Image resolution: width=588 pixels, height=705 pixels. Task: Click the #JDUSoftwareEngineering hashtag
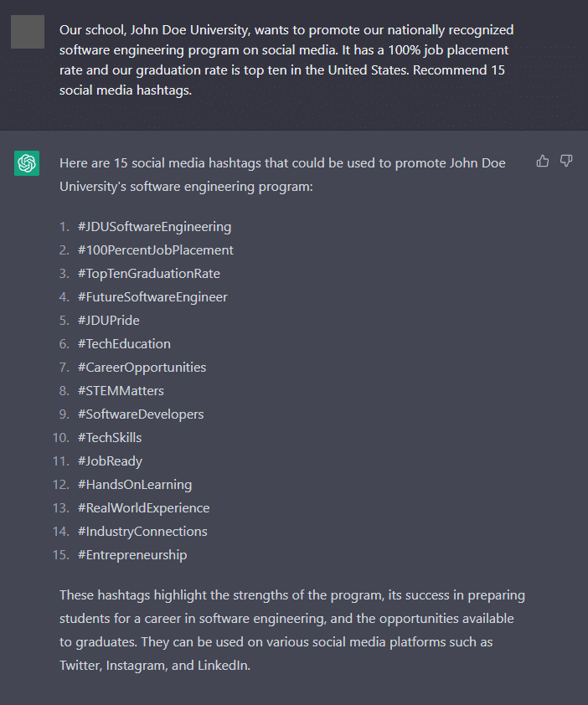(x=154, y=227)
